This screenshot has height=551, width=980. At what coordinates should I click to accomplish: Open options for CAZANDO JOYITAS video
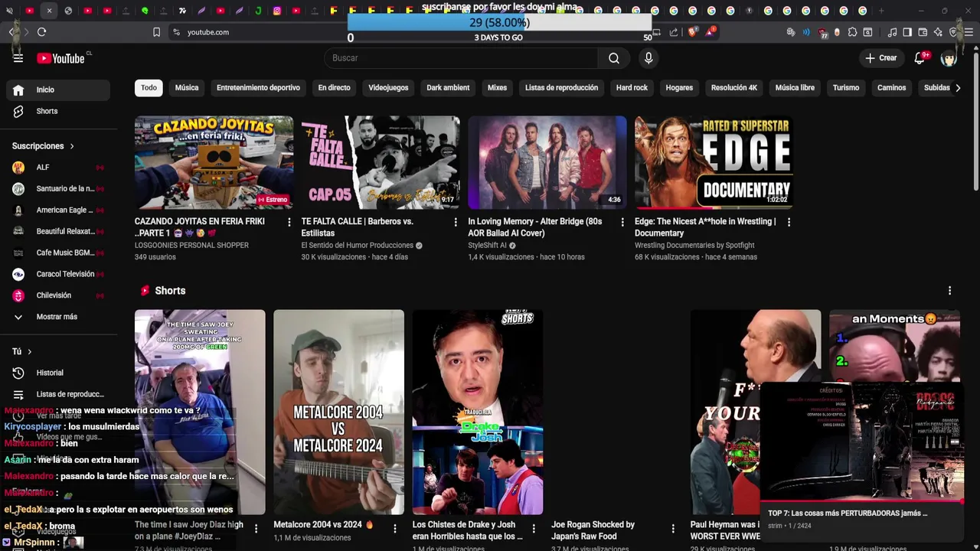[x=289, y=222]
